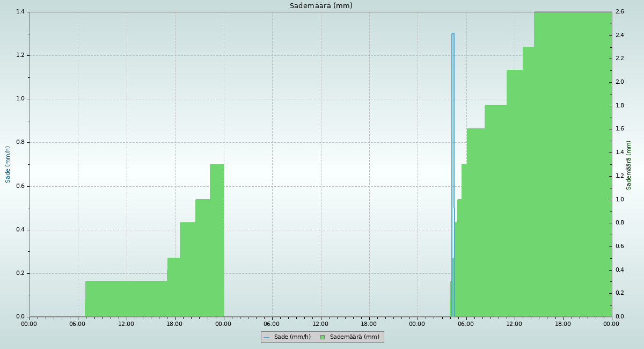
Task: Click the 2.0 tick label on right axis
Action: pyautogui.click(x=619, y=82)
